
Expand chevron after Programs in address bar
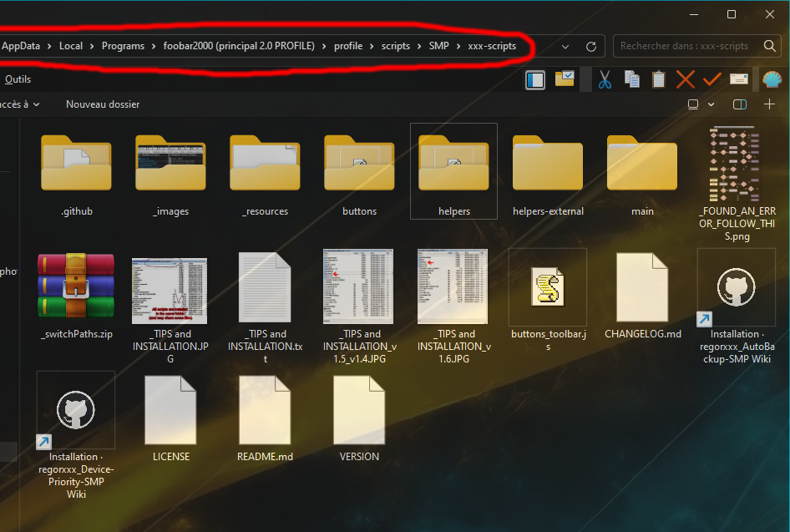click(x=154, y=46)
